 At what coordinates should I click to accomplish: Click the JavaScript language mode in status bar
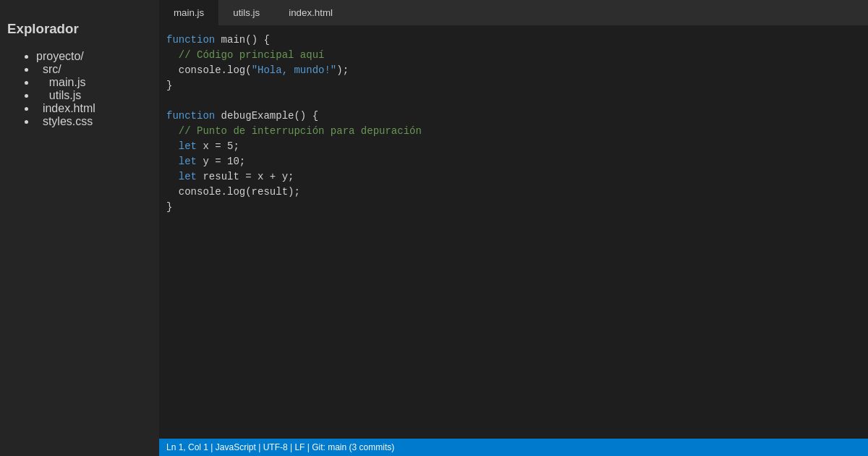pyautogui.click(x=235, y=447)
